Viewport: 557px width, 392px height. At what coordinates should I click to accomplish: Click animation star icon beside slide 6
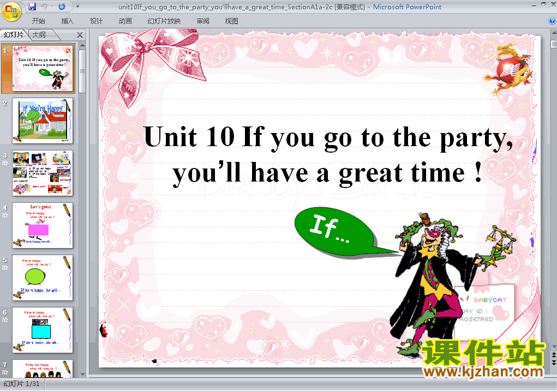[5, 320]
